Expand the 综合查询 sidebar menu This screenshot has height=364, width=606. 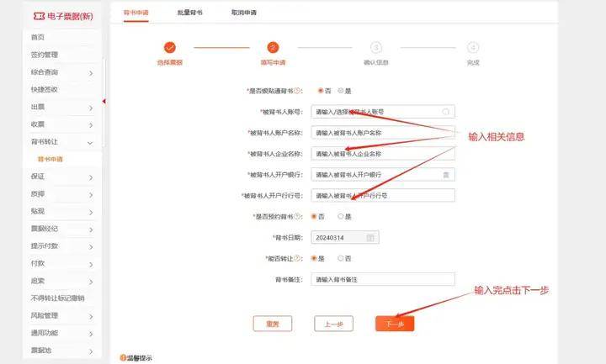click(90, 73)
